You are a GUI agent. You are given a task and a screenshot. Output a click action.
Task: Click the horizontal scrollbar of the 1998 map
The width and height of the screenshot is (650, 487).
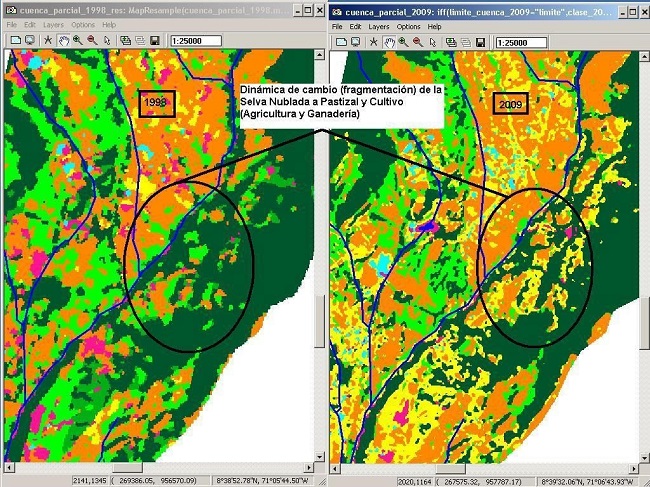coord(160,467)
